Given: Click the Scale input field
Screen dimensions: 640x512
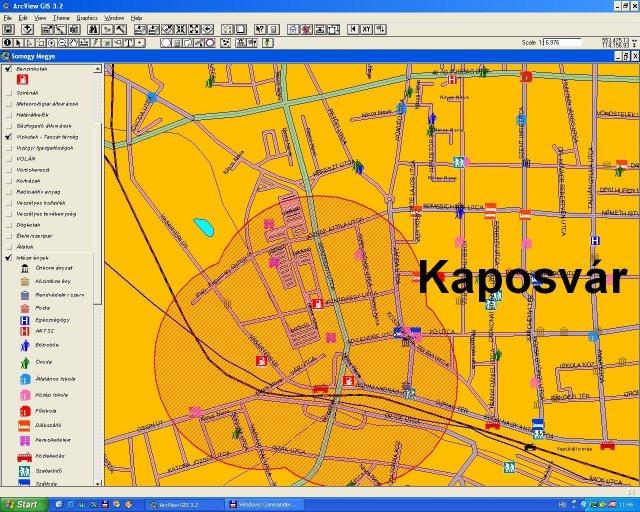Looking at the screenshot, I should [564, 43].
